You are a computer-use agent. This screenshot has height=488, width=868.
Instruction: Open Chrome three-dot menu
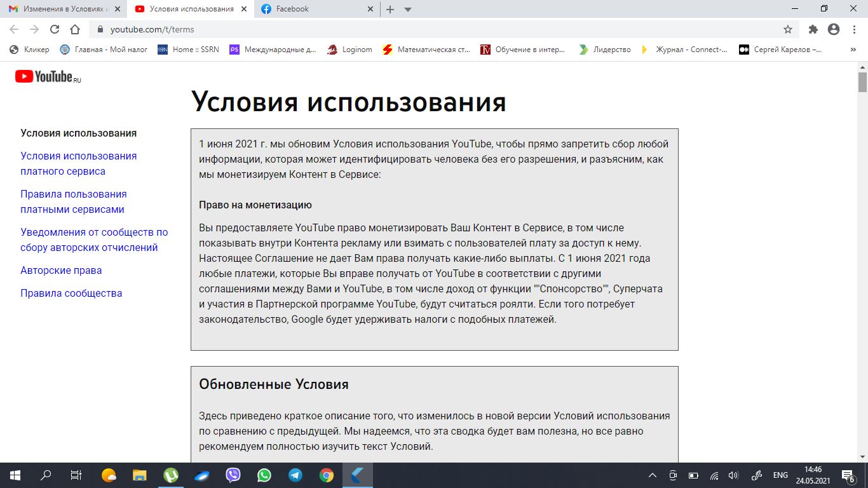coord(853,29)
